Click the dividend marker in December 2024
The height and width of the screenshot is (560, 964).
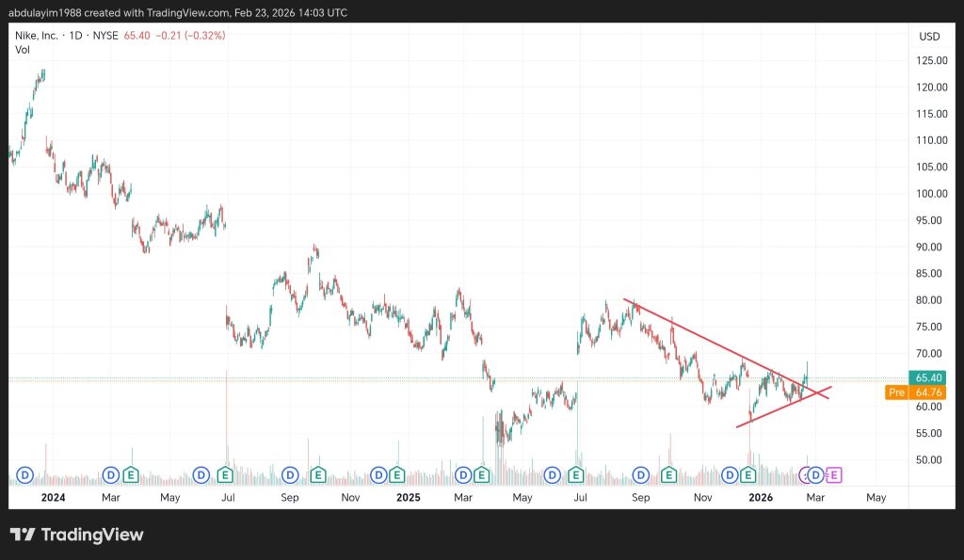click(378, 475)
